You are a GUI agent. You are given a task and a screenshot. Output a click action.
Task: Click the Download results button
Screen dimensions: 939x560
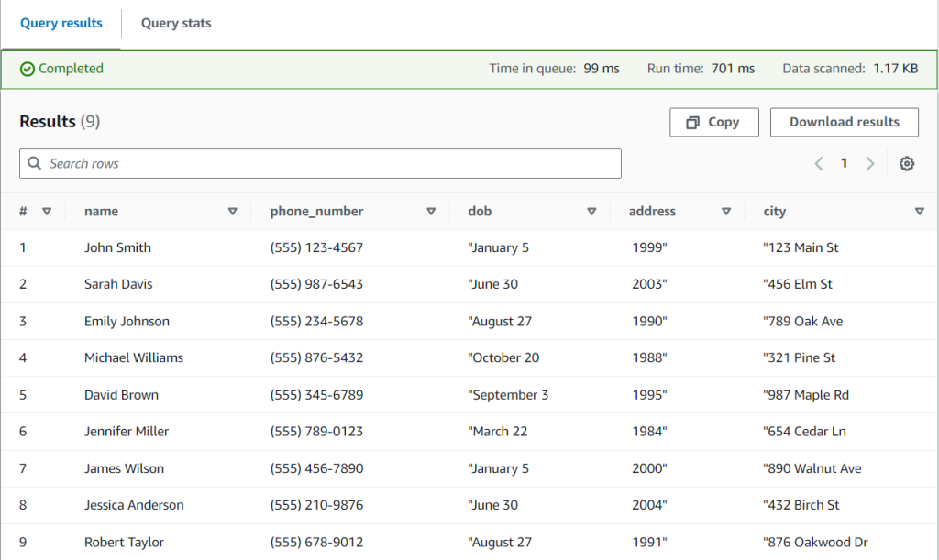coord(844,122)
